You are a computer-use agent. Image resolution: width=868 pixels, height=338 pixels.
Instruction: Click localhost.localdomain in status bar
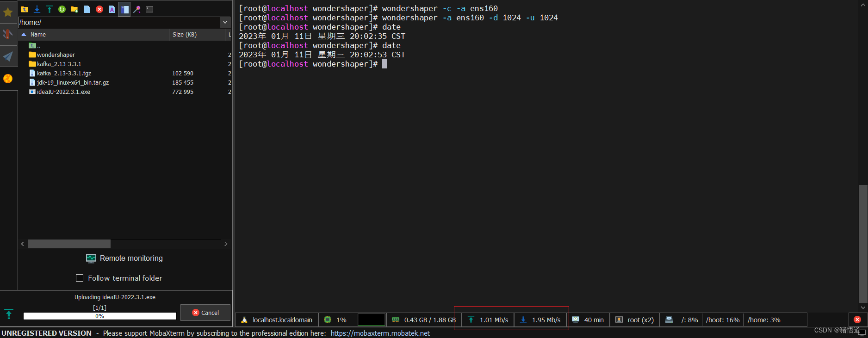(x=282, y=320)
